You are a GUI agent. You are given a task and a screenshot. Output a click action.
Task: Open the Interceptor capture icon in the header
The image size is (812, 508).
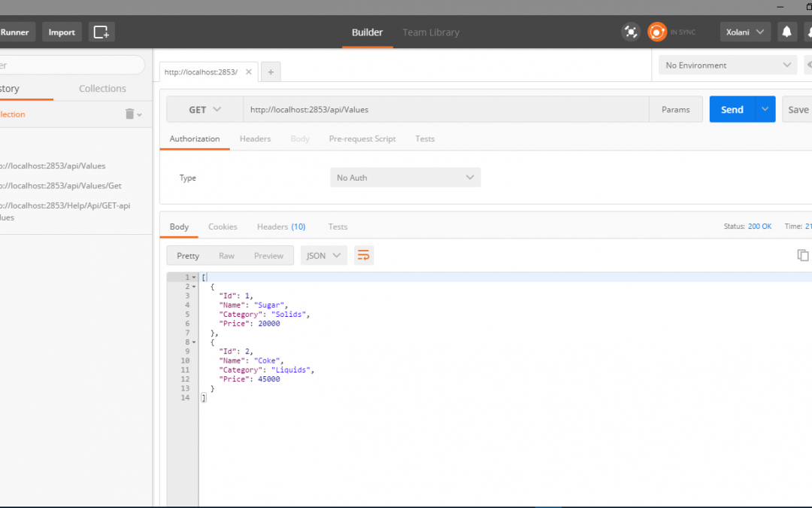click(631, 32)
